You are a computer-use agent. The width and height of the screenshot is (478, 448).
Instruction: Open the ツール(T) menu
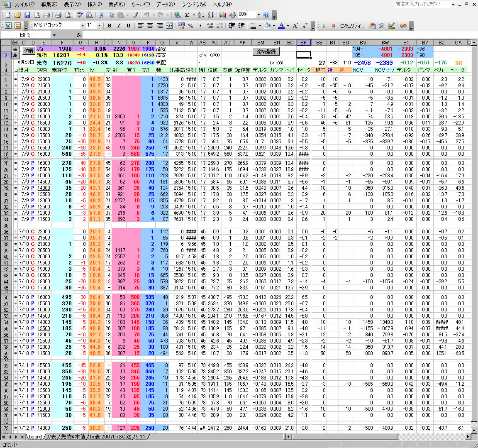[141, 4]
